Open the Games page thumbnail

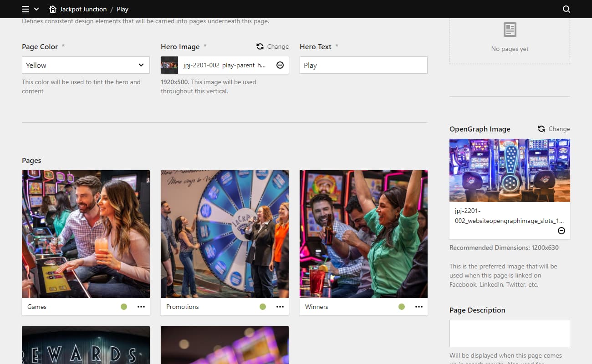pos(86,234)
